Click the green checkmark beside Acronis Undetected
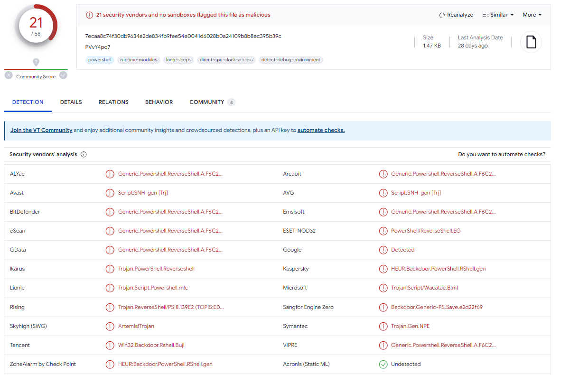 click(x=383, y=364)
